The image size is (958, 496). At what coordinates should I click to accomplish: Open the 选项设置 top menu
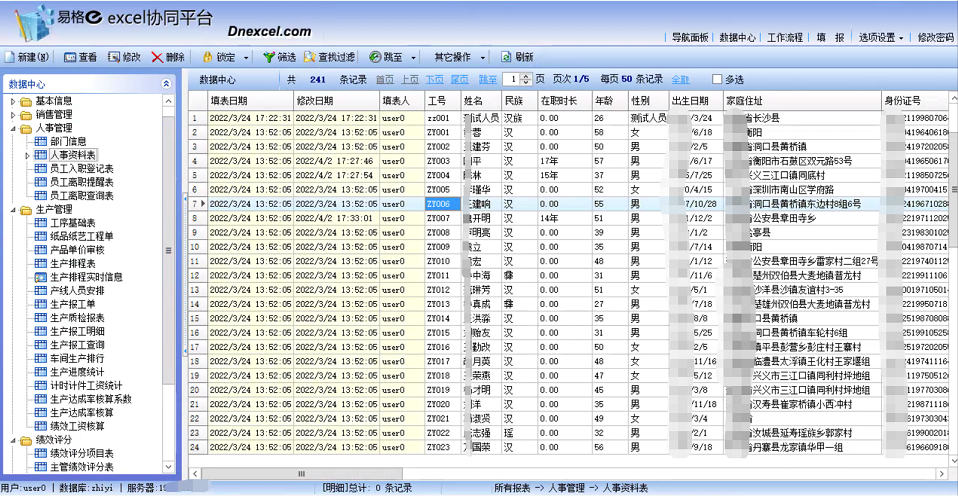880,37
